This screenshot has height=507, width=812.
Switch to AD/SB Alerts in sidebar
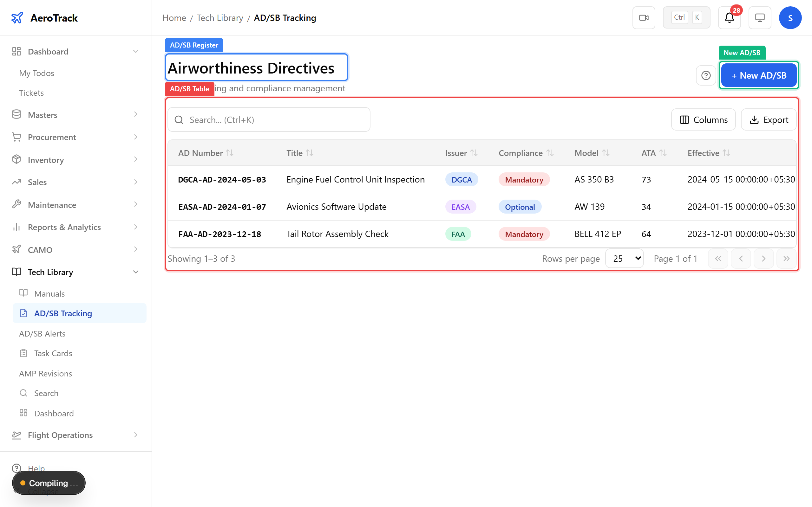tap(42, 333)
